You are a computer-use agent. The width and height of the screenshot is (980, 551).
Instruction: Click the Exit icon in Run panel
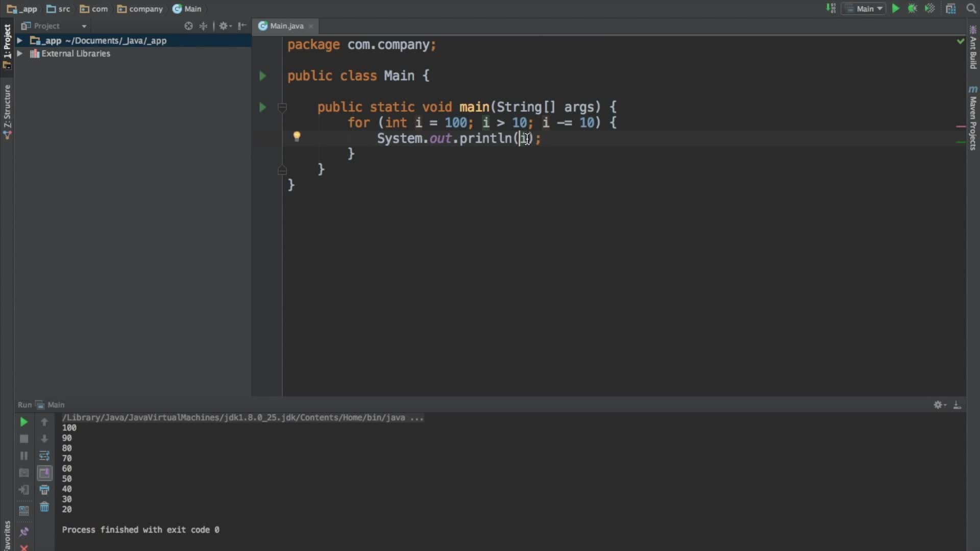point(23,490)
